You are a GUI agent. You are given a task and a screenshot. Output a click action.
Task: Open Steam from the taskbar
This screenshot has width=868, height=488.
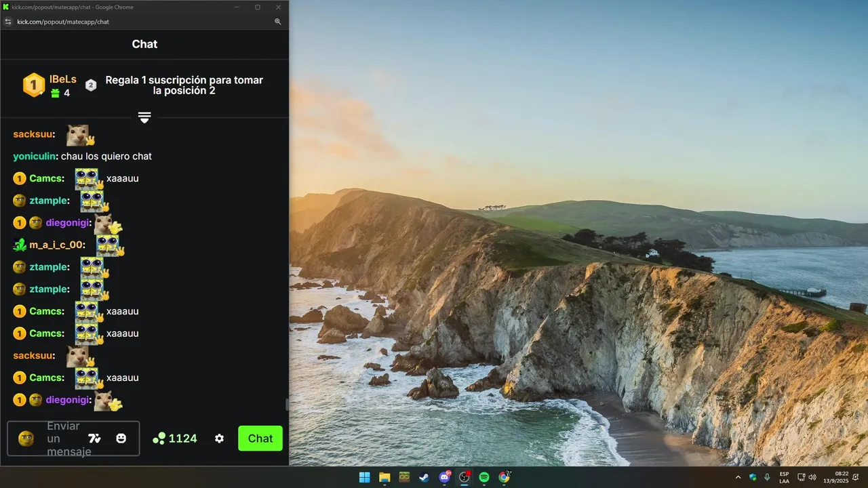424,477
